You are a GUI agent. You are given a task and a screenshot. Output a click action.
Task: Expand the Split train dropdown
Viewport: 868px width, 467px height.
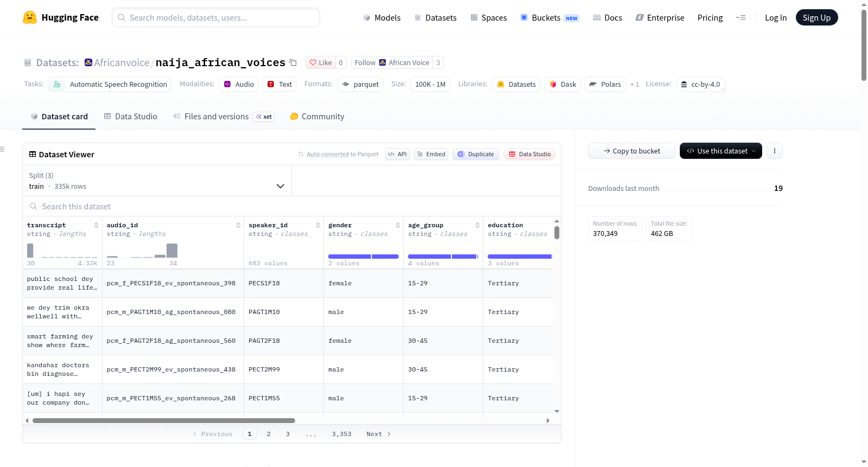tap(157, 181)
